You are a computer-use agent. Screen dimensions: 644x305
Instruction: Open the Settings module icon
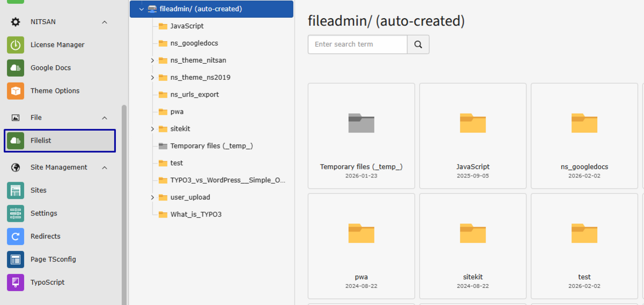(16, 213)
